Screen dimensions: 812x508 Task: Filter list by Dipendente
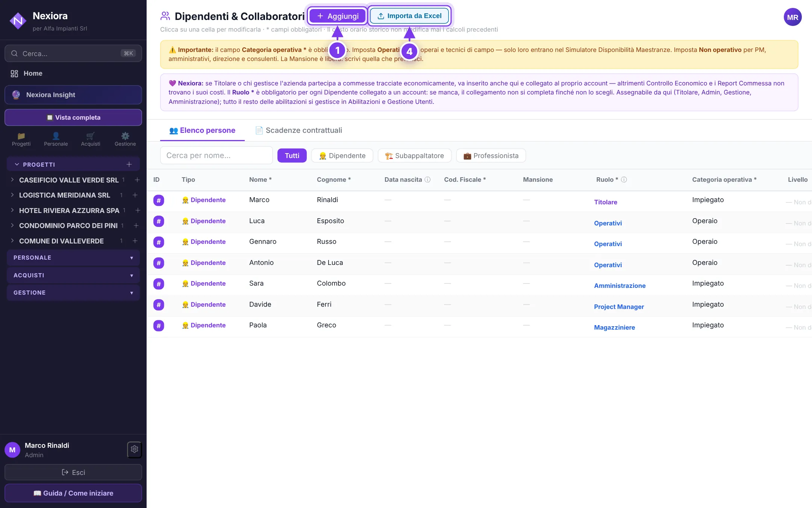(x=342, y=156)
